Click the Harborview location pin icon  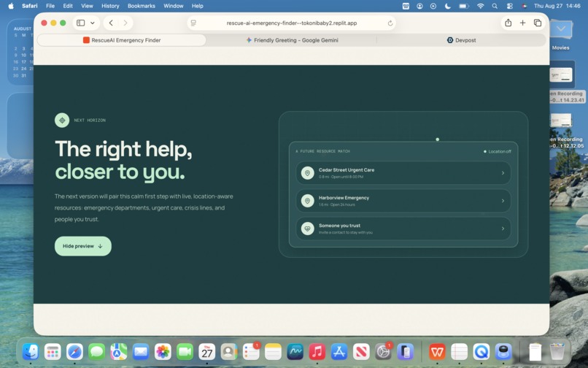coord(308,201)
